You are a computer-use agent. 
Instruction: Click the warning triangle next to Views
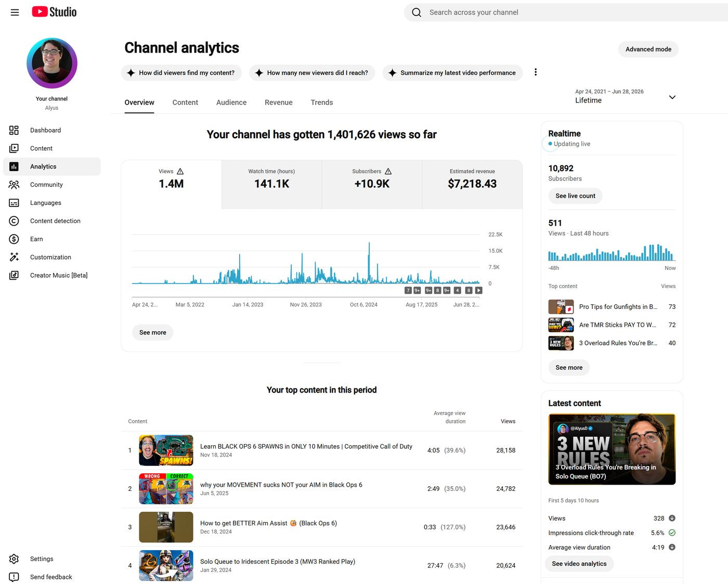tap(180, 172)
